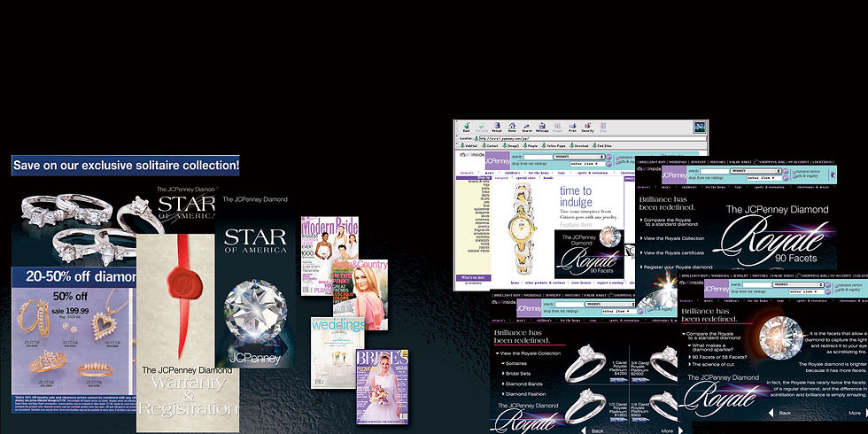The image size is (868, 434).
Task: Click the Netscape icon in the browser toolbar
Action: coord(542,128)
